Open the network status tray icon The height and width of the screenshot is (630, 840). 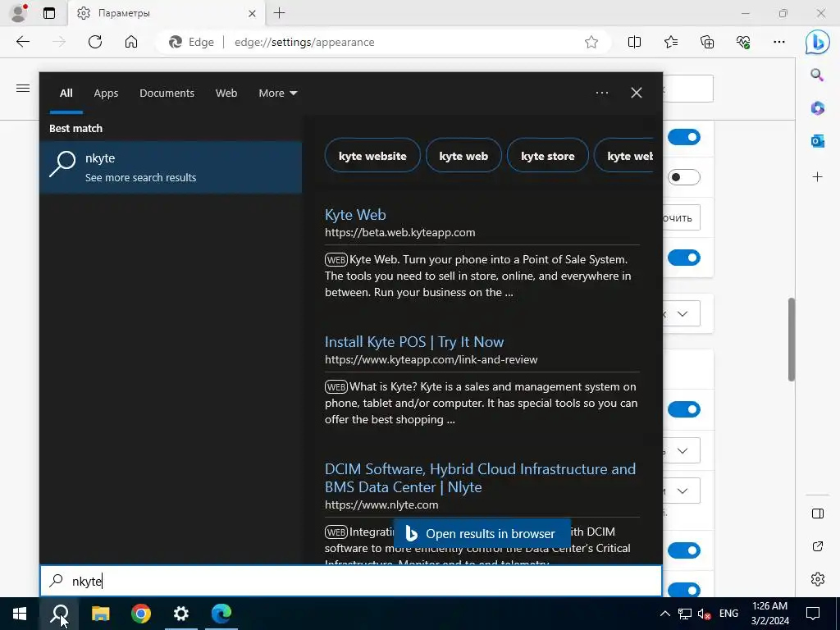pyautogui.click(x=685, y=614)
